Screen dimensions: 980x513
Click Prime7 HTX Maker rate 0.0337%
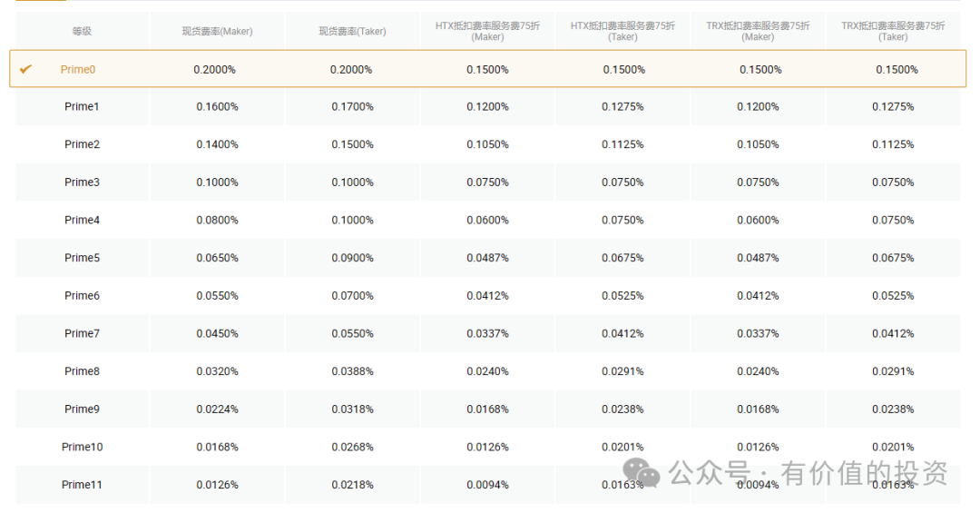tap(487, 334)
